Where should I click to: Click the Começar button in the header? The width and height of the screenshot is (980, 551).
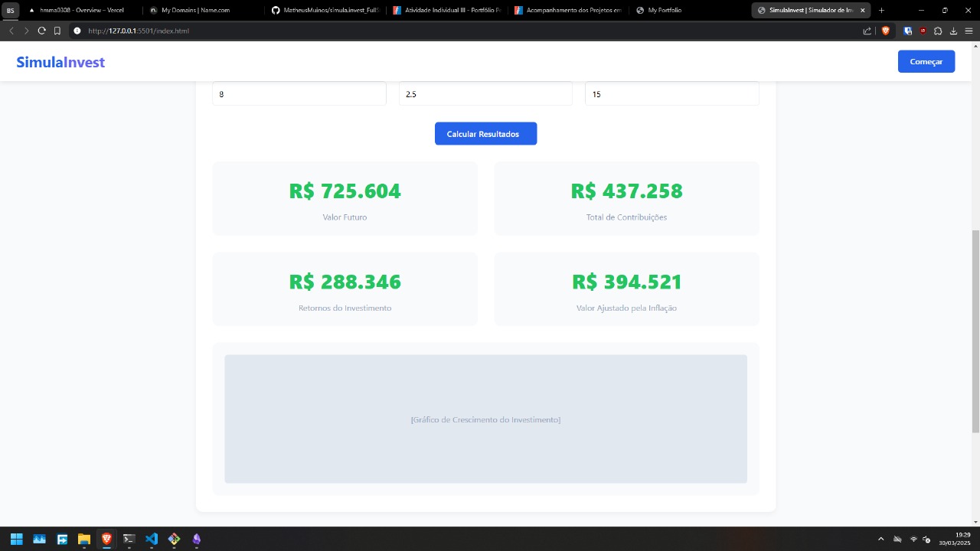click(926, 61)
